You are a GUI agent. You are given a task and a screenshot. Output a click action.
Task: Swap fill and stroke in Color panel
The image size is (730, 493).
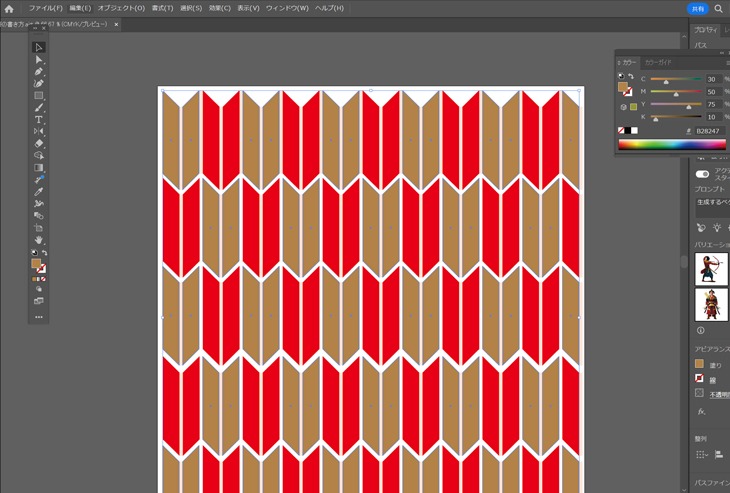[x=631, y=76]
